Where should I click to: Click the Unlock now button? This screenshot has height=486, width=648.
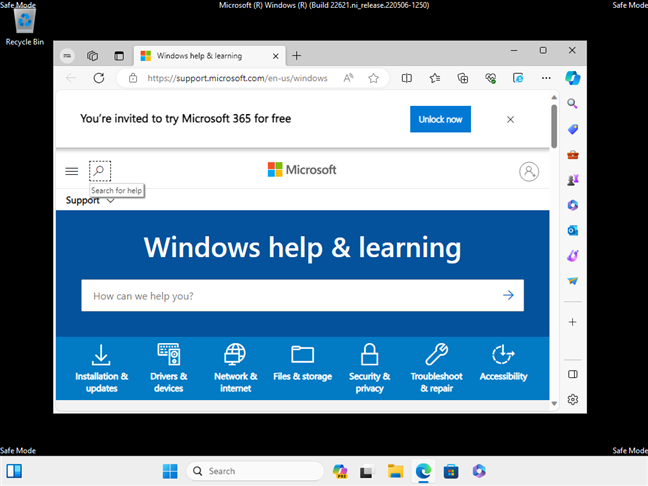pyautogui.click(x=440, y=119)
